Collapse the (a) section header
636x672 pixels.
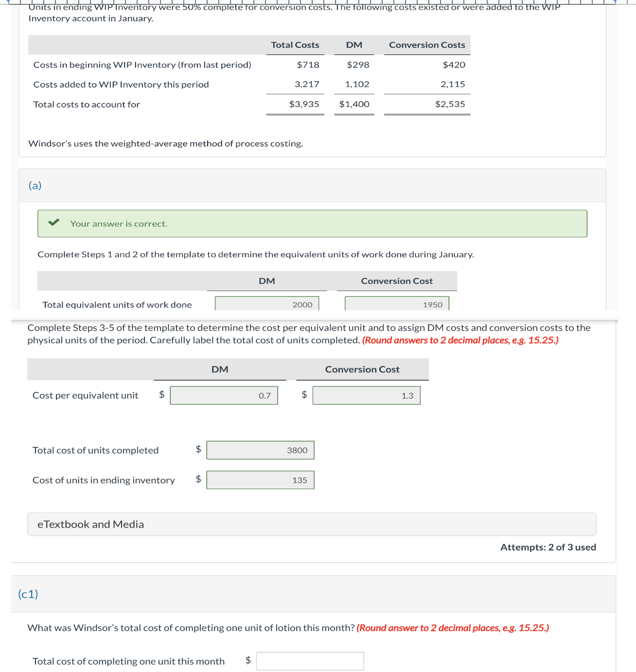click(35, 185)
